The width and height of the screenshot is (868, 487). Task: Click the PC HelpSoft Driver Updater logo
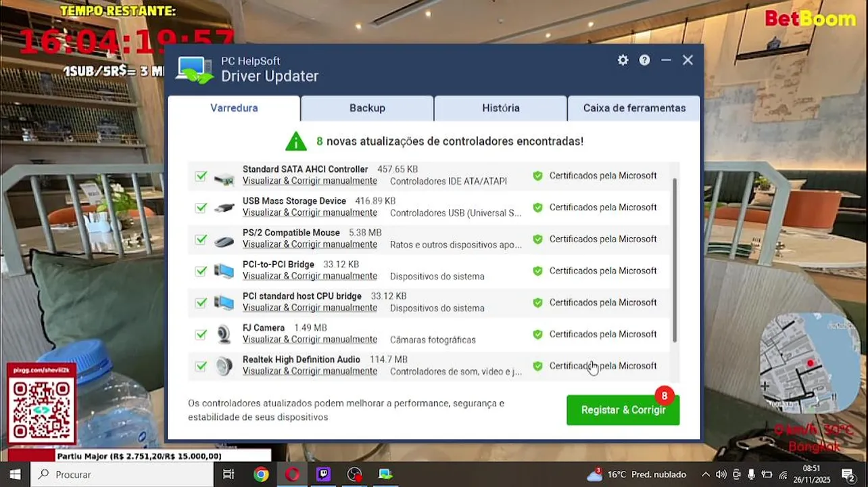tap(195, 70)
